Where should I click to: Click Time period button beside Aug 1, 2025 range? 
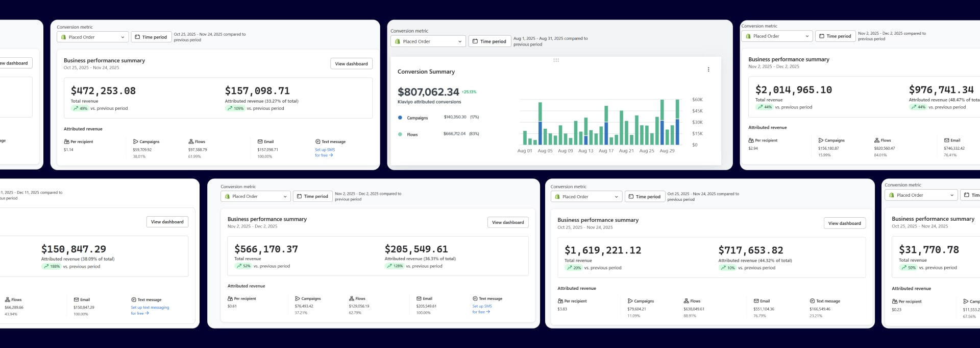(x=489, y=41)
